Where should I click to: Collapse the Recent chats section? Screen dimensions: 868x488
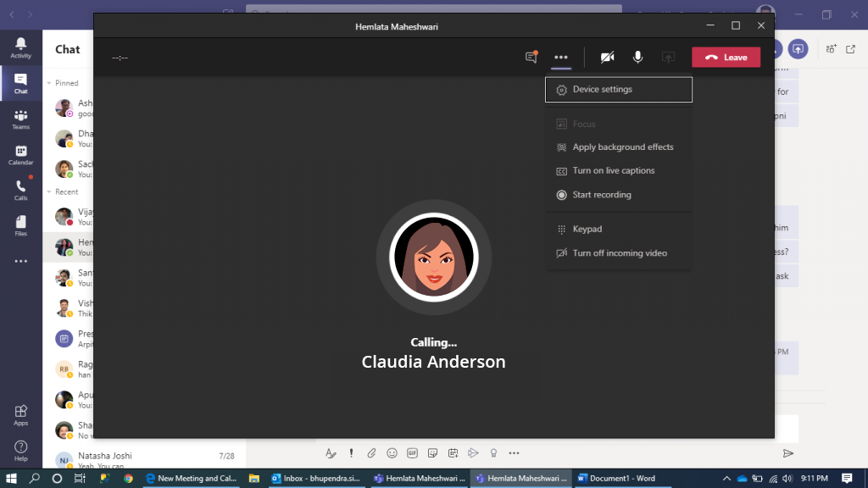48,192
